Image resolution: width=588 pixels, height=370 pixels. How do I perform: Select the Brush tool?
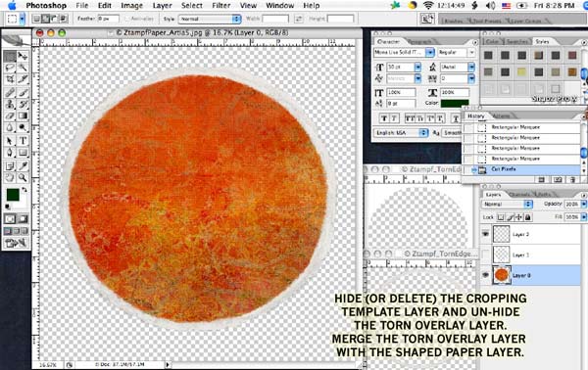[x=23, y=92]
